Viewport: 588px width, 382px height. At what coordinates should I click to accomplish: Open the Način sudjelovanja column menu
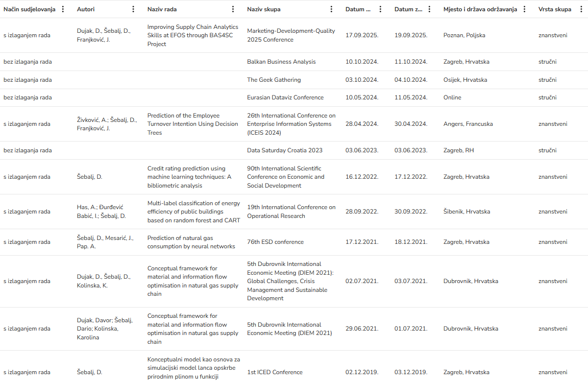[x=63, y=9]
